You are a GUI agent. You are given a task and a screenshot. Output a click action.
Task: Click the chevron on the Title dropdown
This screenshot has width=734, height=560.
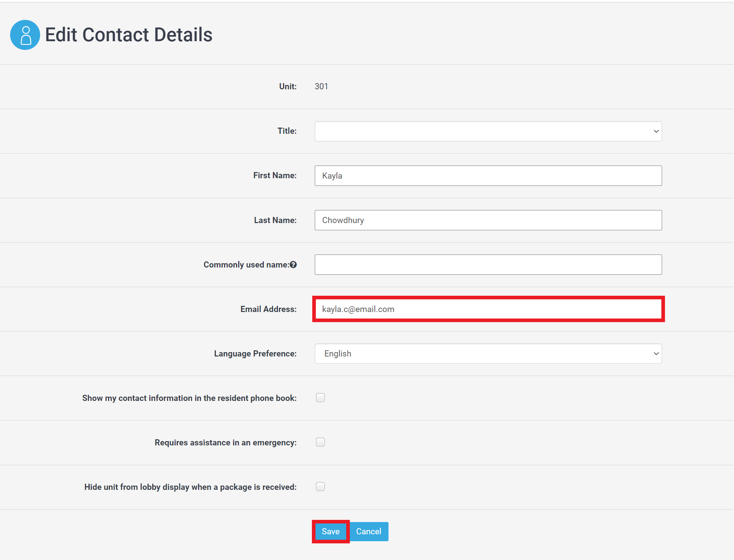pyautogui.click(x=656, y=131)
